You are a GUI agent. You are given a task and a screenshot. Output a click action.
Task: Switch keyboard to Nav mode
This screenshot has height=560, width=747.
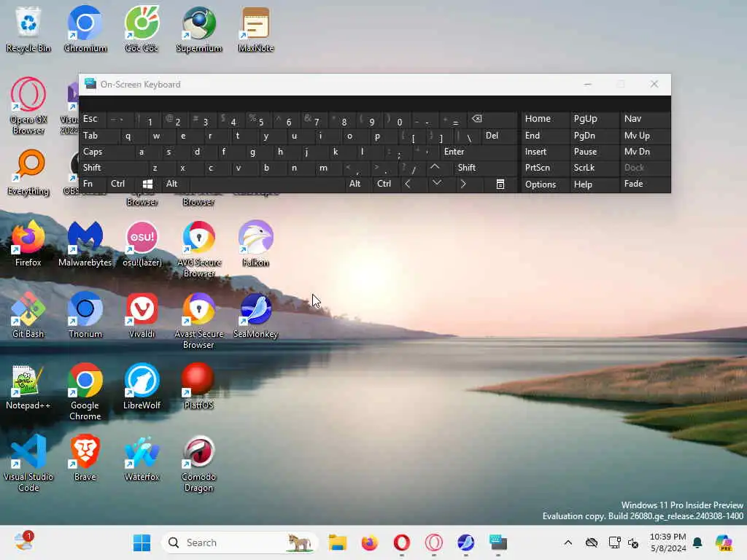[645, 119]
